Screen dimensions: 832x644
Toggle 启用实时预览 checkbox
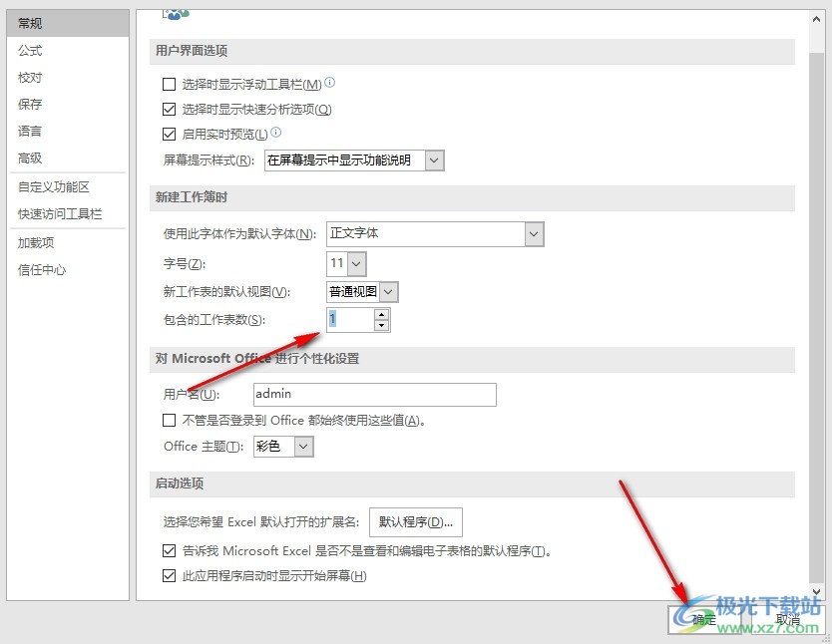click(169, 135)
